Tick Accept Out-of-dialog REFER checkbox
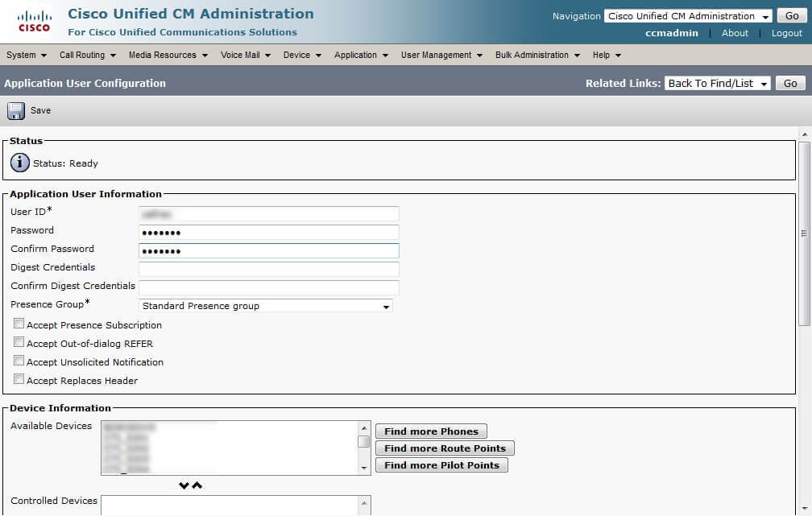Viewport: 812px width, 516px height. point(19,343)
